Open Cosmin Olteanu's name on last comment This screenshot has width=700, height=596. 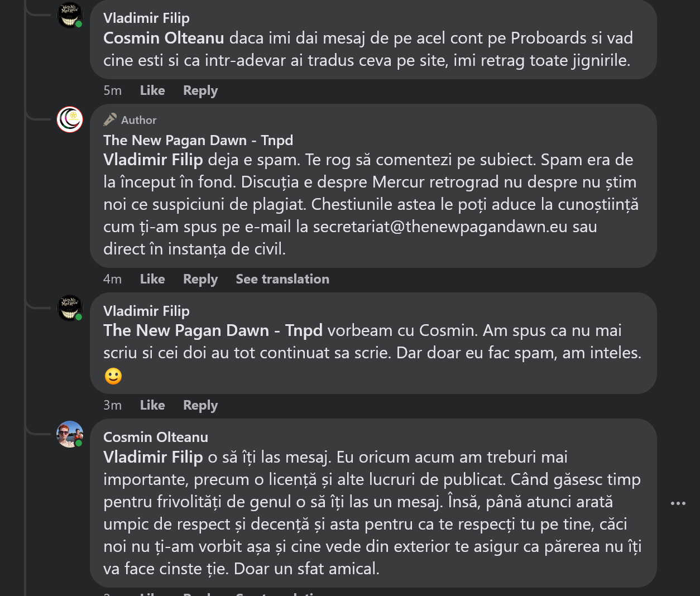point(155,437)
